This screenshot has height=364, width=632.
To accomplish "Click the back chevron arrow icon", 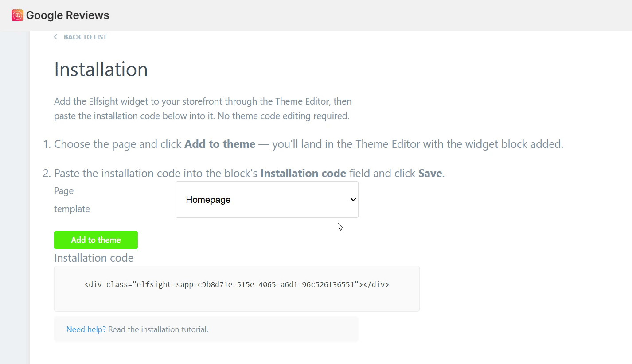I will [55, 37].
